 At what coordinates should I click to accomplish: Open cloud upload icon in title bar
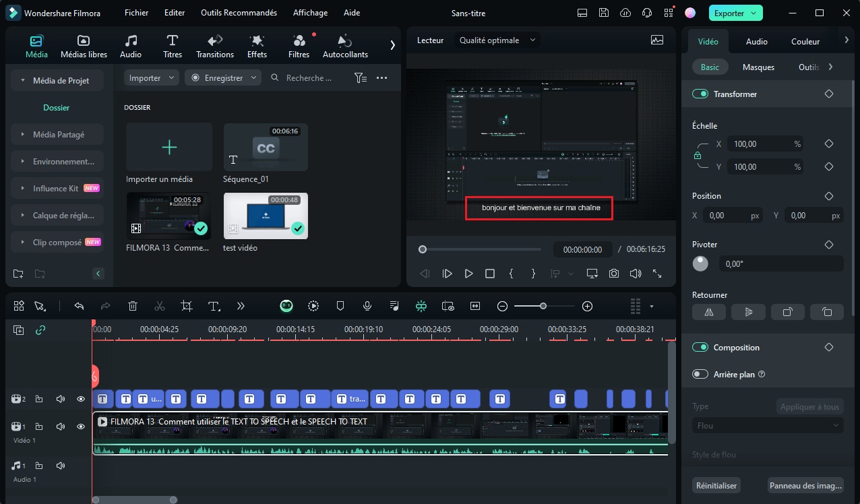(x=625, y=13)
